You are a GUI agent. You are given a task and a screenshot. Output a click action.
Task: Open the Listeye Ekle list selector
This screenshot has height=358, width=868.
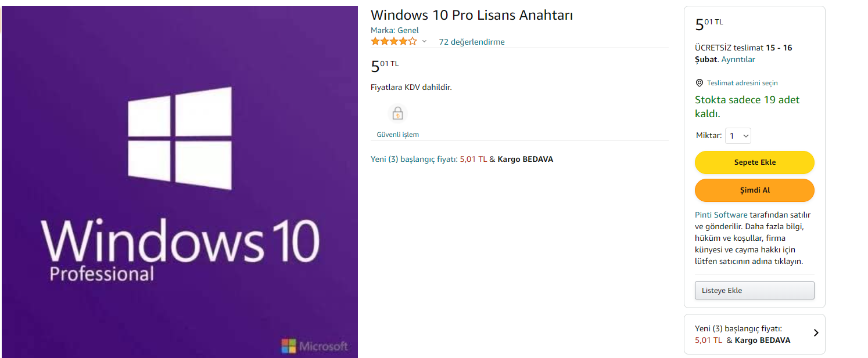754,291
